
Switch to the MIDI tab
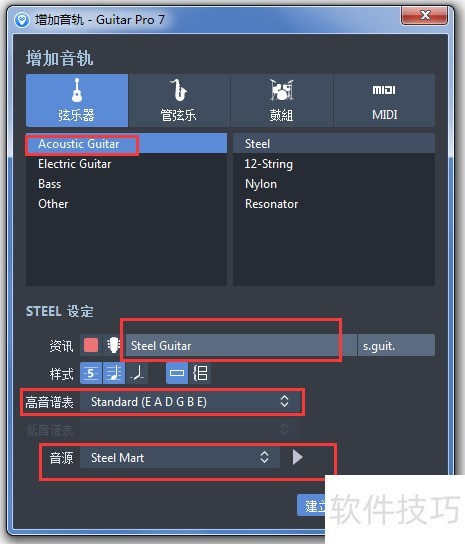click(384, 101)
